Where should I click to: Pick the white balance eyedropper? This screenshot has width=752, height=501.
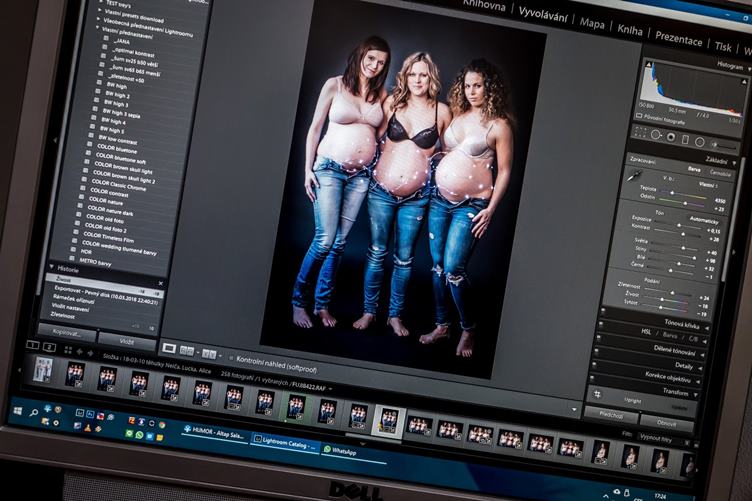(635, 175)
